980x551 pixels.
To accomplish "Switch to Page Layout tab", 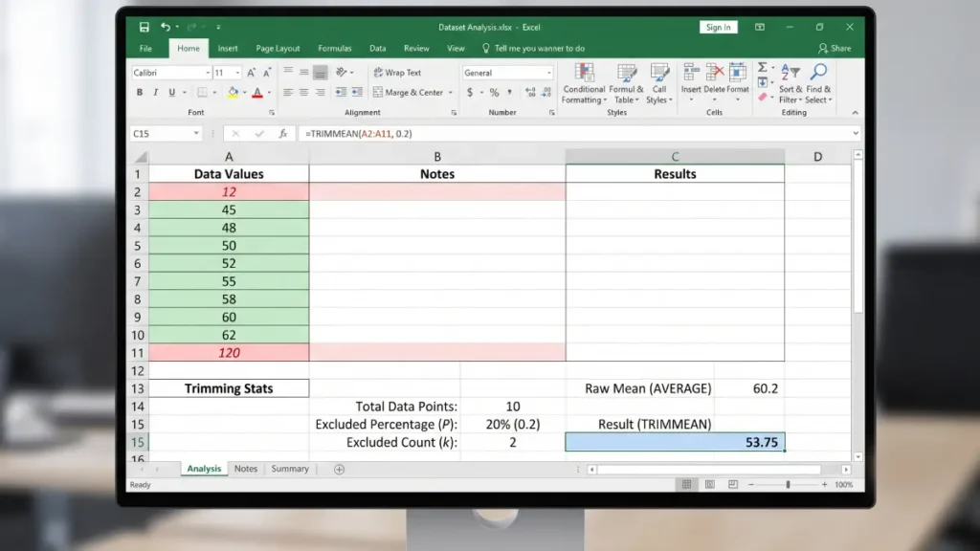I will click(x=278, y=48).
